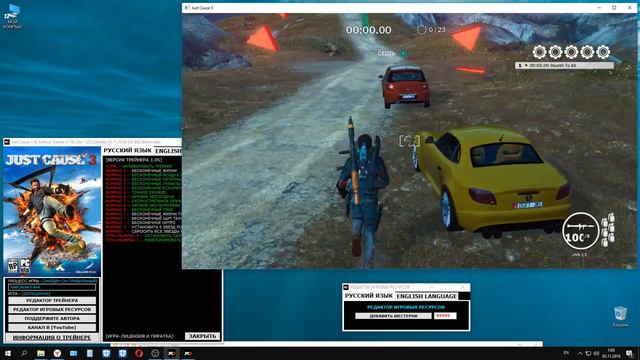Click the challenge timer 00:00.00 in game
Screen dimensions: 640x360
369,30
